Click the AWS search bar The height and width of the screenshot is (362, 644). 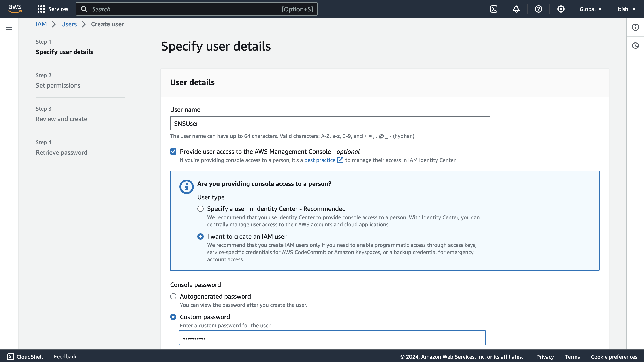pos(196,9)
